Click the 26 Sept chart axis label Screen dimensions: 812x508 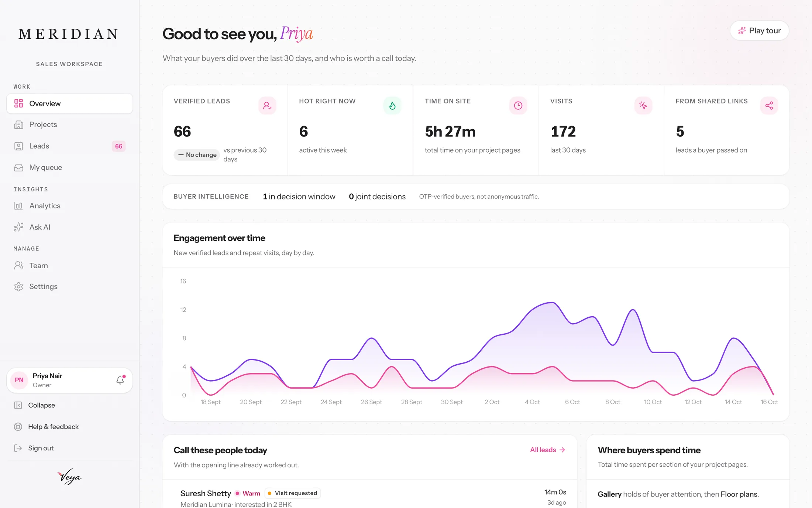(371, 402)
